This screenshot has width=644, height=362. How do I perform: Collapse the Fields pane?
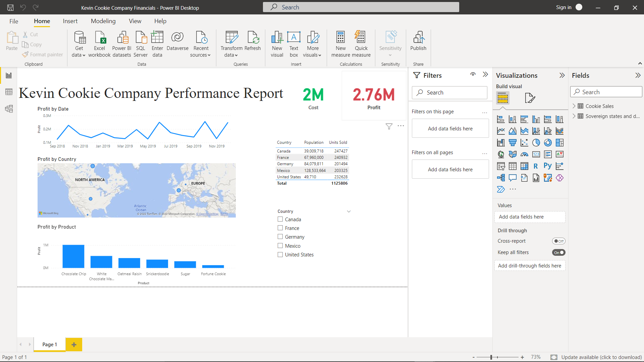[x=638, y=75]
